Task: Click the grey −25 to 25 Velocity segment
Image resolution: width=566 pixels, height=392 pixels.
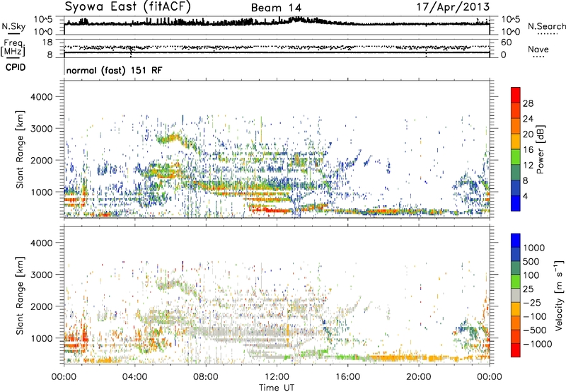Action: [516, 296]
